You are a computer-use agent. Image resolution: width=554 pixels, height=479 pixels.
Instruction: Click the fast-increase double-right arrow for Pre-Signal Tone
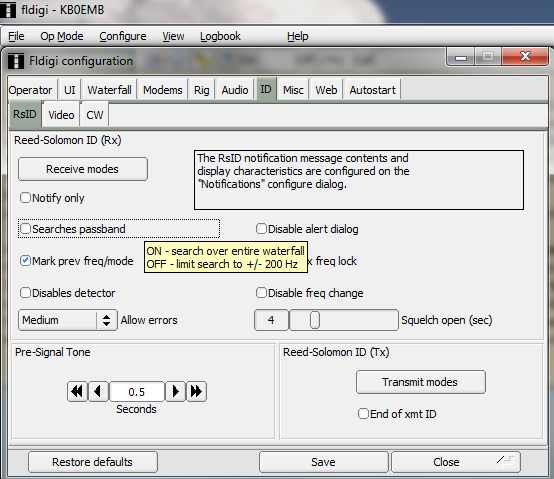[196, 391]
